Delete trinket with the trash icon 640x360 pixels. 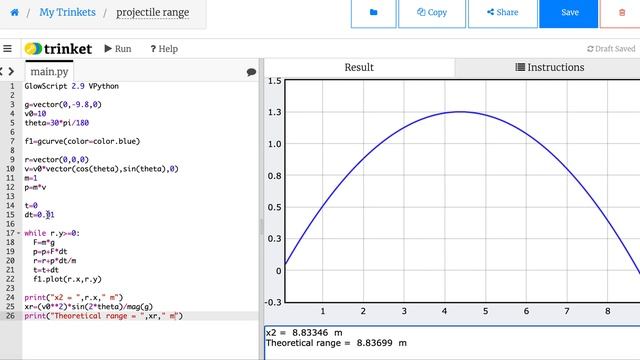(x=622, y=13)
